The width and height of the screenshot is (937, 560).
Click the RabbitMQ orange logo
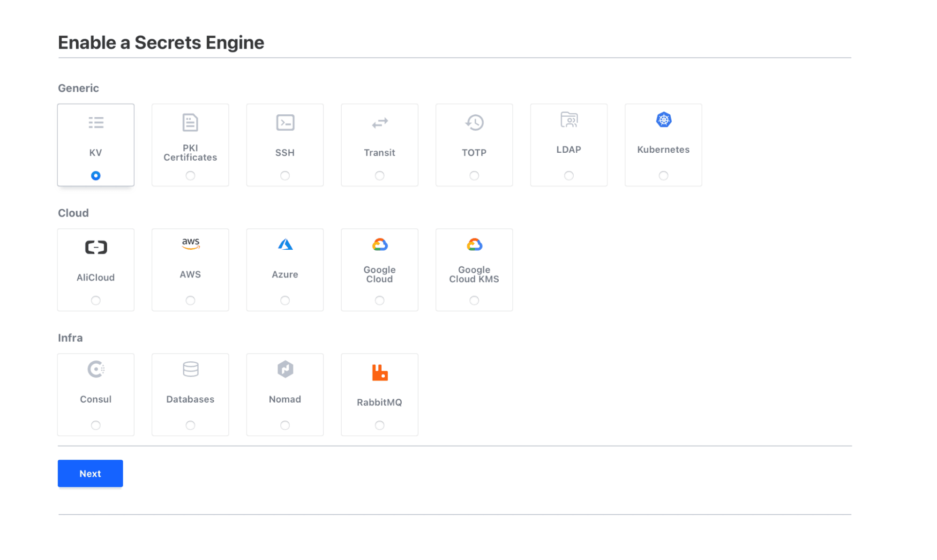point(380,373)
